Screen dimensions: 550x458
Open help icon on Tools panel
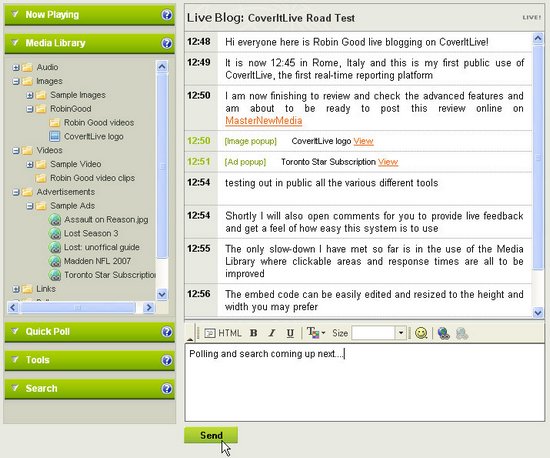[x=167, y=360]
